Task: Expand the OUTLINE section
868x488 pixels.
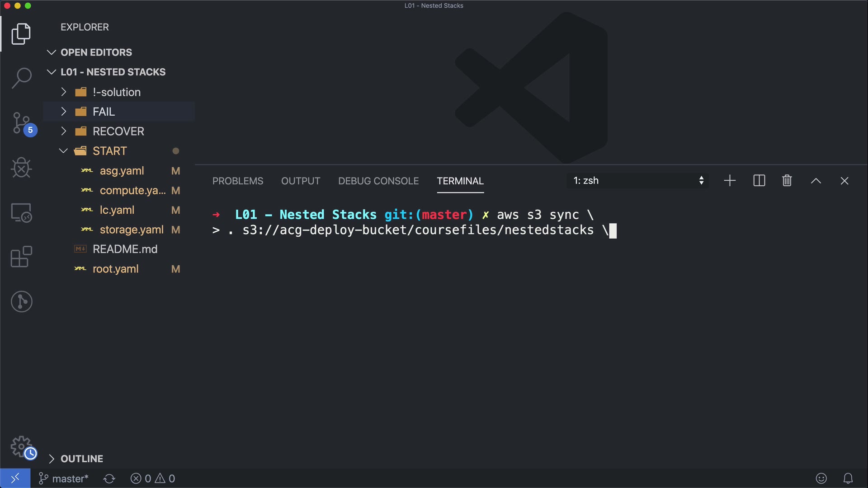Action: (x=81, y=459)
